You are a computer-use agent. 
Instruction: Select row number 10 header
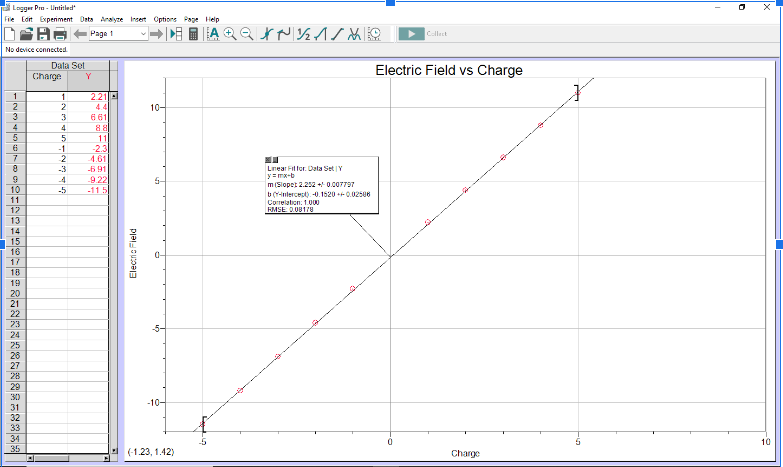click(15, 190)
